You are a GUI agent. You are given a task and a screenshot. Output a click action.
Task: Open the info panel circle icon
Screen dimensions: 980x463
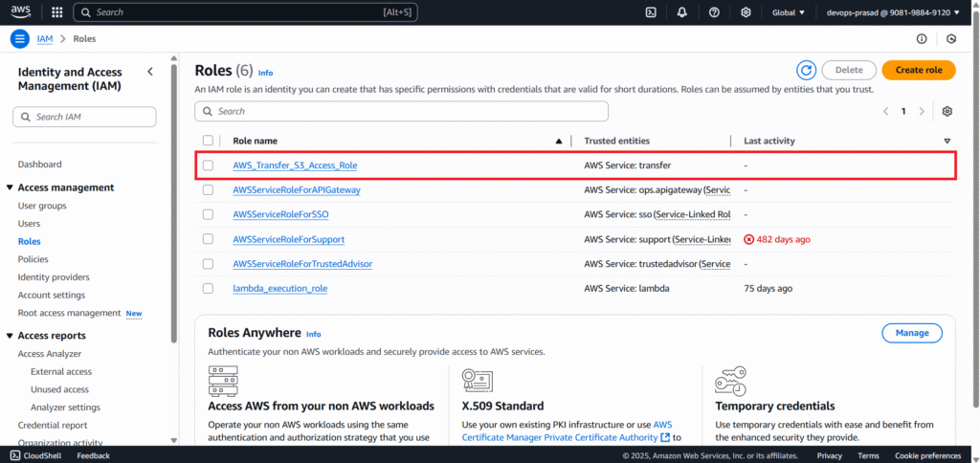(922, 38)
